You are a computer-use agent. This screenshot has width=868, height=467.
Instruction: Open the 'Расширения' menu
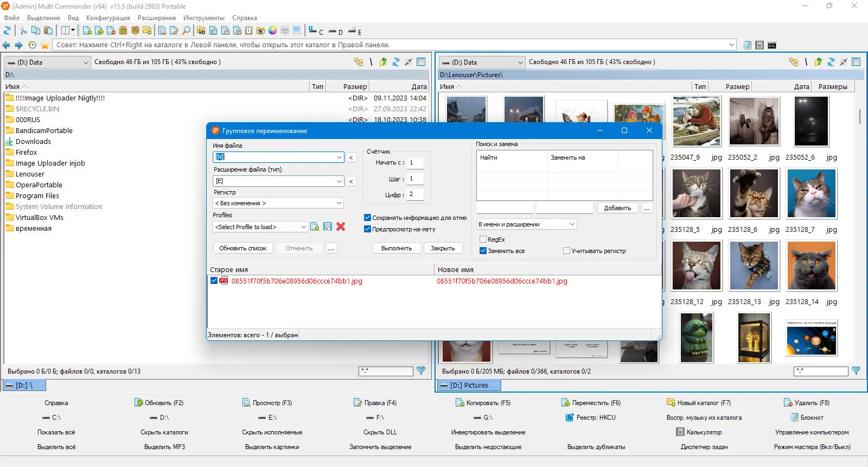[x=157, y=18]
